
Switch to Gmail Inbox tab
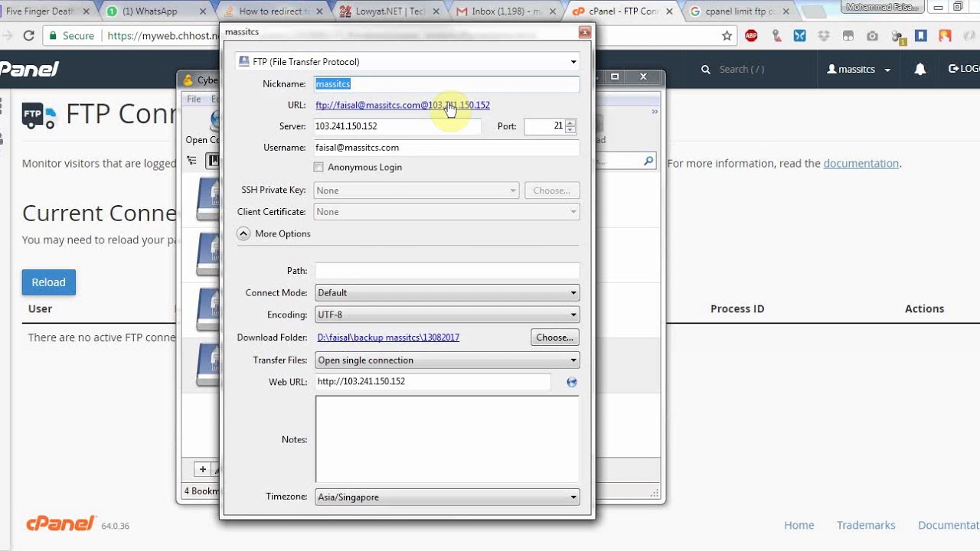(505, 11)
